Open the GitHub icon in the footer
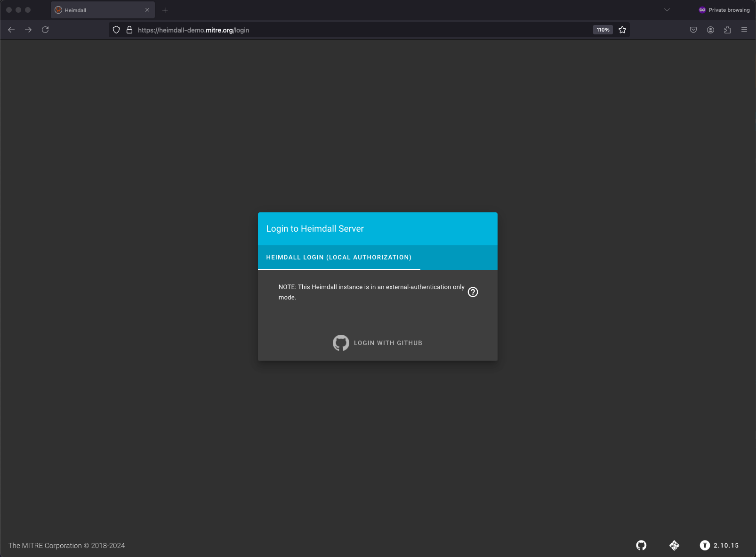The width and height of the screenshot is (756, 557). click(x=641, y=545)
